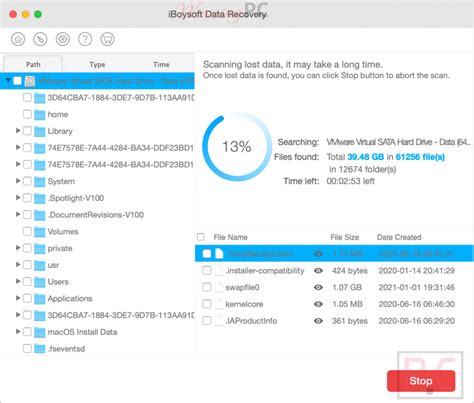This screenshot has width=474, height=403.
Task: Open the question mark help icon
Action: coord(85,39)
